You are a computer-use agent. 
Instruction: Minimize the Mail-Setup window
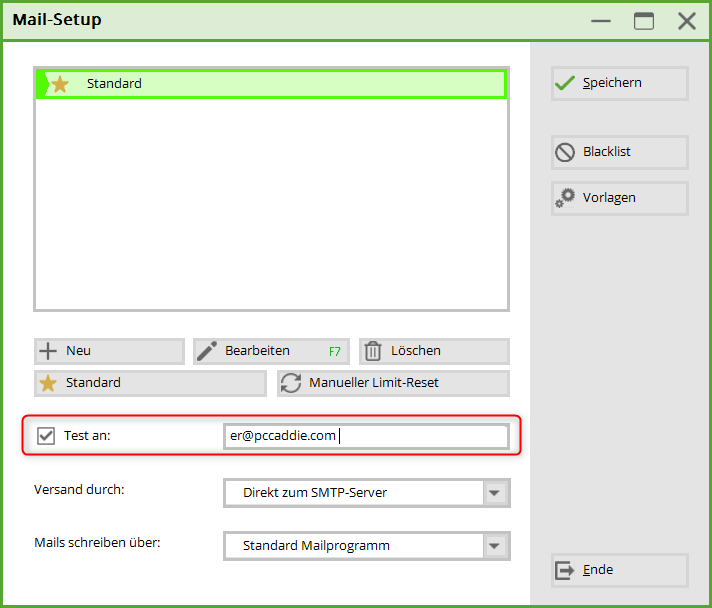pos(601,21)
